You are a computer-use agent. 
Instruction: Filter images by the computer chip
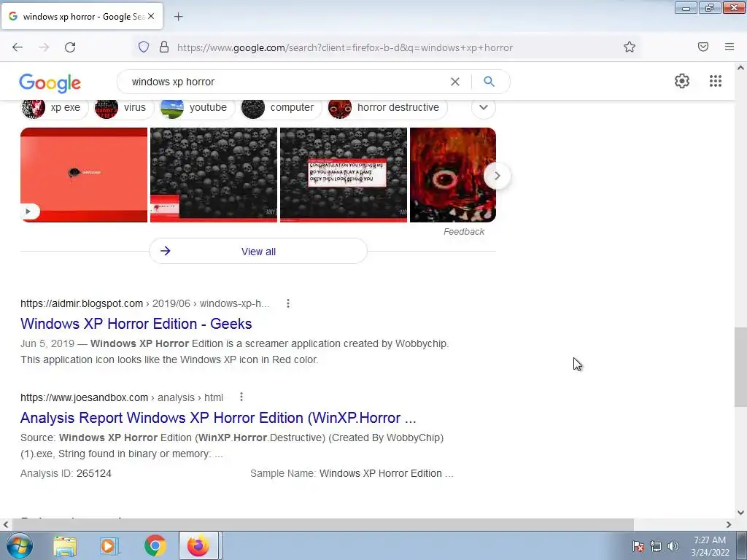(x=281, y=108)
